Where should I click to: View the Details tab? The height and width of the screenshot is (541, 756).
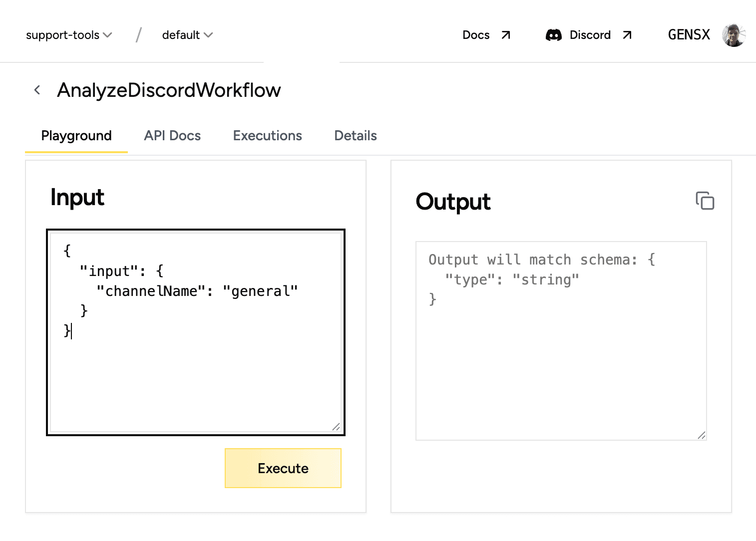click(355, 135)
